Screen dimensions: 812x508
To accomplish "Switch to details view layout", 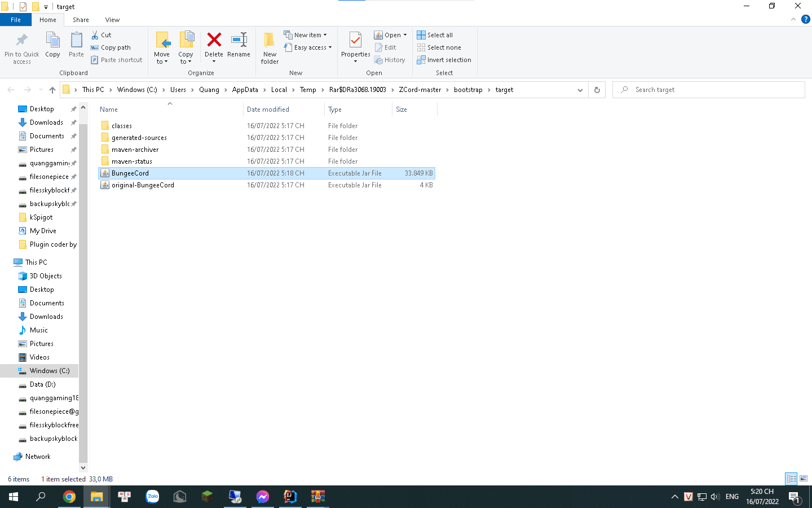I will coord(791,479).
